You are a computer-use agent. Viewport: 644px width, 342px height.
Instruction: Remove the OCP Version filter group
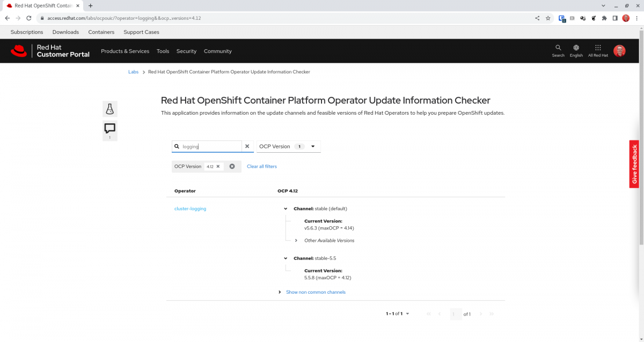(x=232, y=167)
